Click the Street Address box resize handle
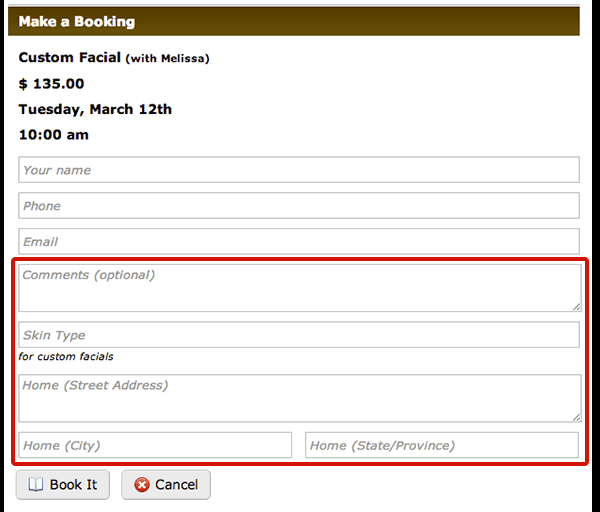This screenshot has height=512, width=600. tap(577, 417)
